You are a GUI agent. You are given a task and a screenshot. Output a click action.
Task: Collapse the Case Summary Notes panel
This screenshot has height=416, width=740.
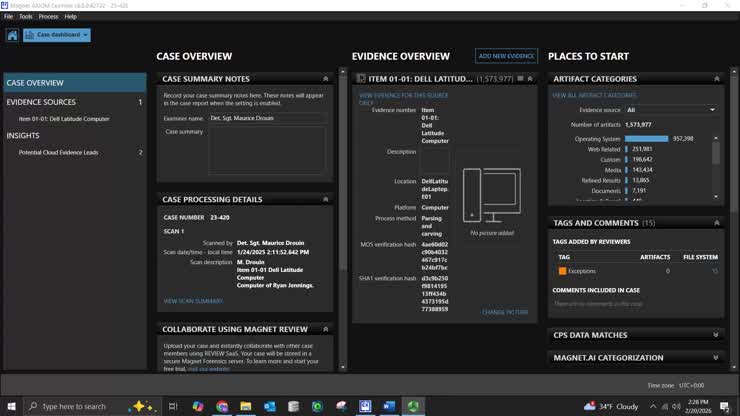coord(326,79)
